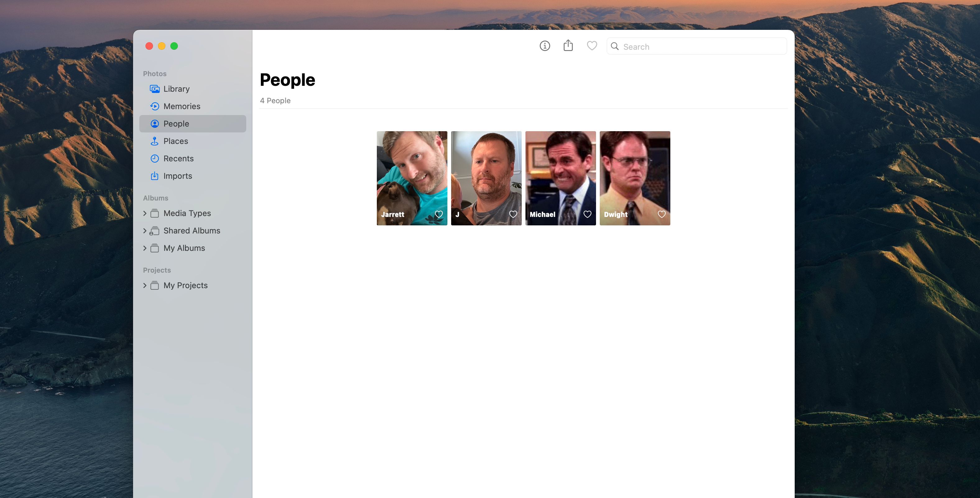Expand My Projects under Projects
The height and width of the screenshot is (498, 980).
[x=145, y=285]
